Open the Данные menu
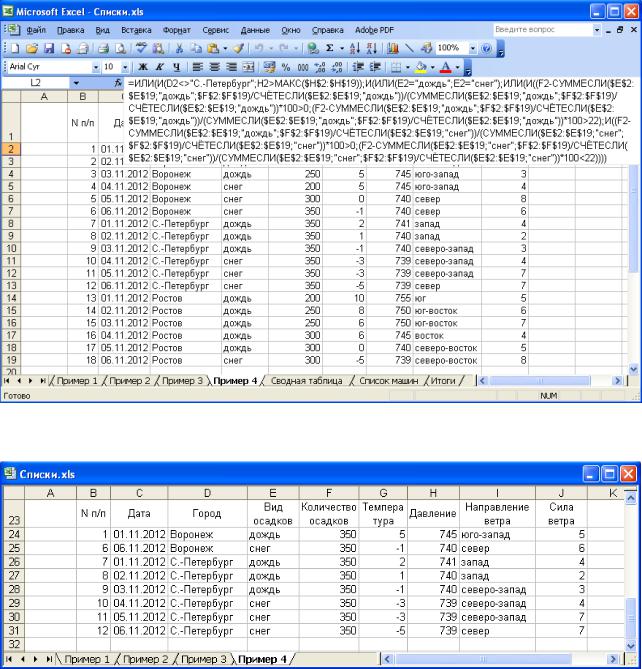 [x=255, y=30]
